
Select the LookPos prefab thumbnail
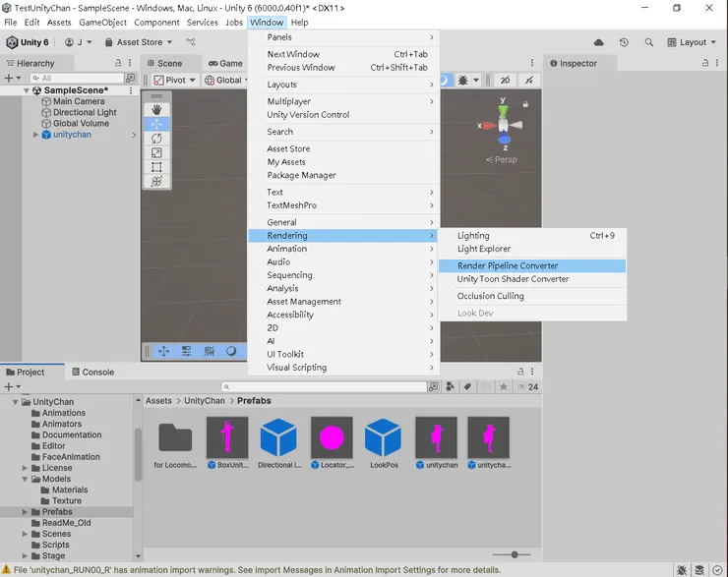383,437
